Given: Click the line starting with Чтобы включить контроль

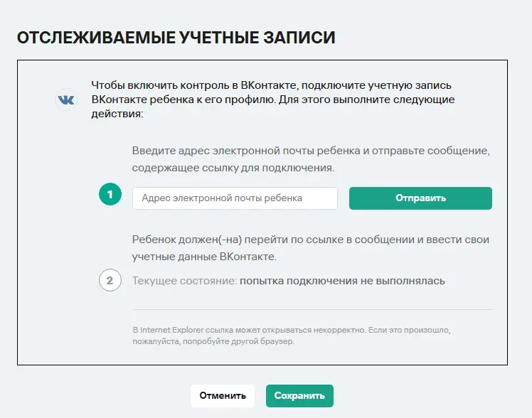Looking at the screenshot, I should (x=271, y=85).
